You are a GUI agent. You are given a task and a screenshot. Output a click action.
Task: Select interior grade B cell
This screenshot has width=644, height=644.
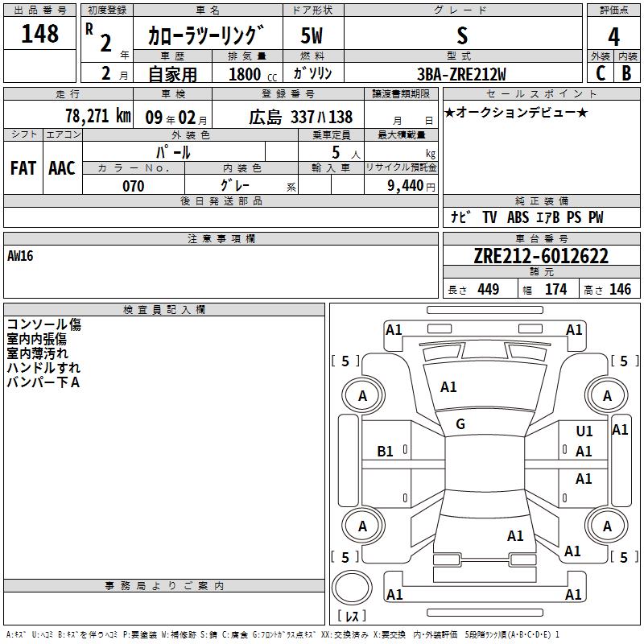click(x=627, y=73)
